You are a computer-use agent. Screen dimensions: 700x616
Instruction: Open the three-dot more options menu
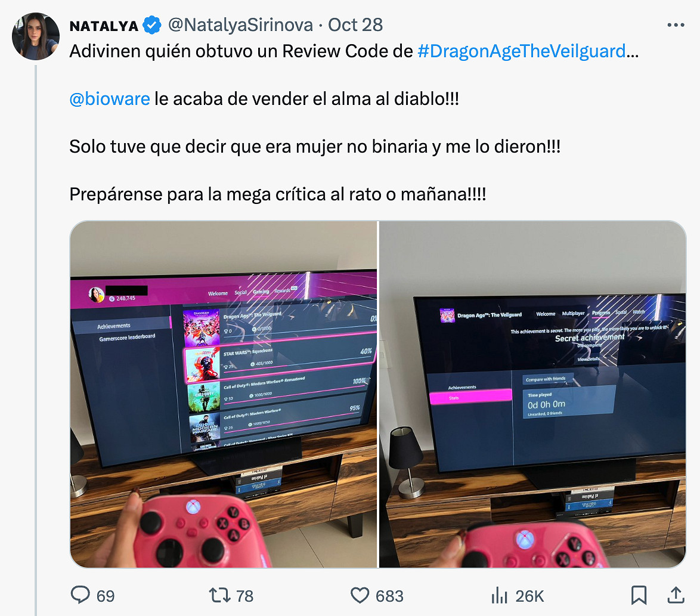click(x=676, y=25)
